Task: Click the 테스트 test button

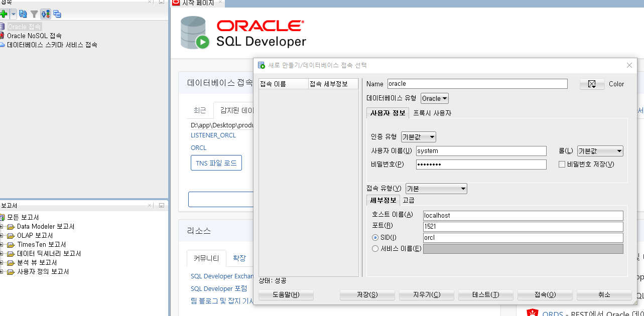Action: pos(486,295)
